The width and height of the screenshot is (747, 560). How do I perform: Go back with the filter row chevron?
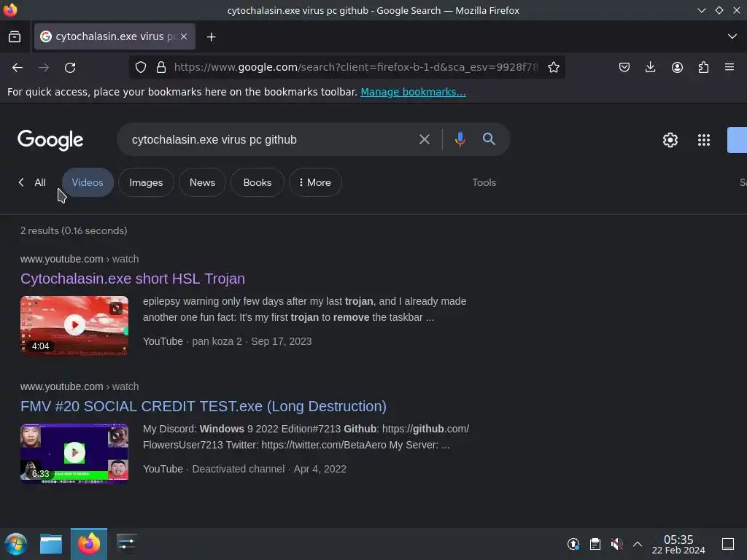pyautogui.click(x=21, y=182)
